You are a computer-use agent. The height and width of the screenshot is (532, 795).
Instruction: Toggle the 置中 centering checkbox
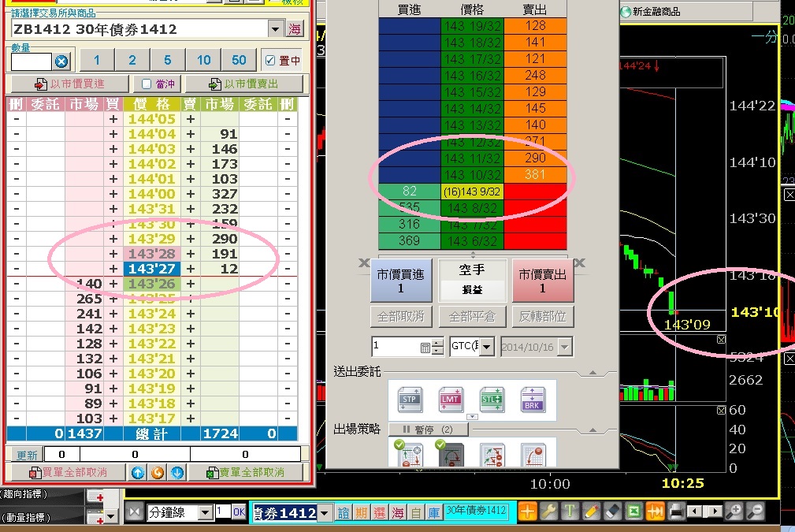(x=270, y=61)
